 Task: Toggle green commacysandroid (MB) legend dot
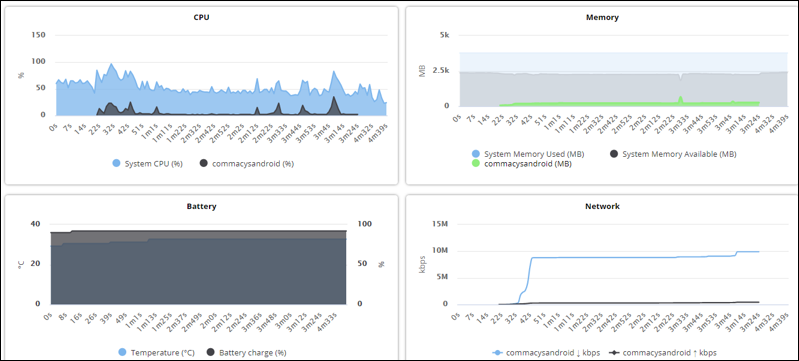point(476,164)
